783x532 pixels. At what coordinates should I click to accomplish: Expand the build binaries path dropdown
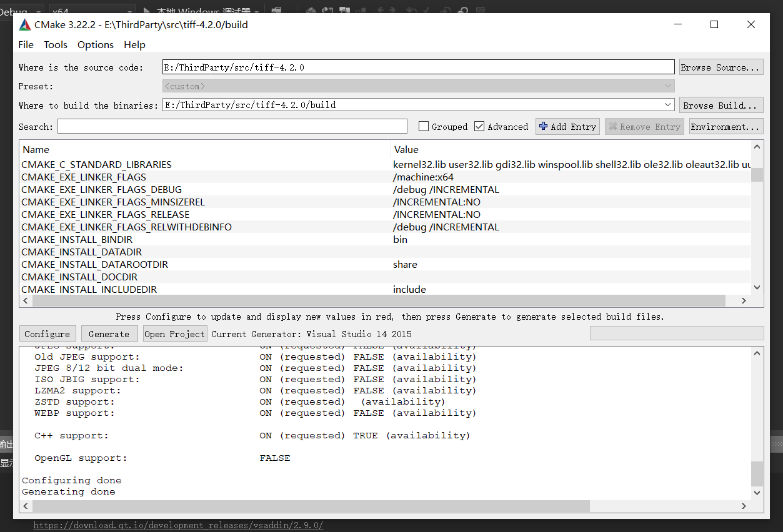tap(668, 105)
